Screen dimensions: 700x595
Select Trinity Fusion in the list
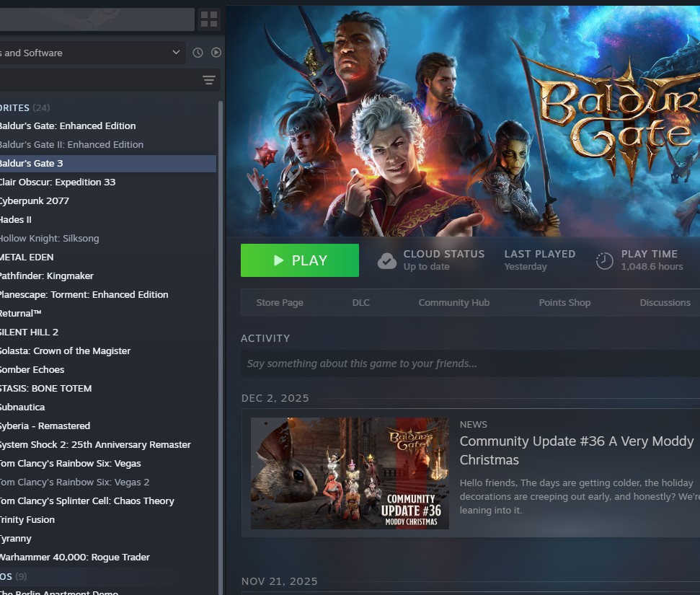click(x=108, y=520)
